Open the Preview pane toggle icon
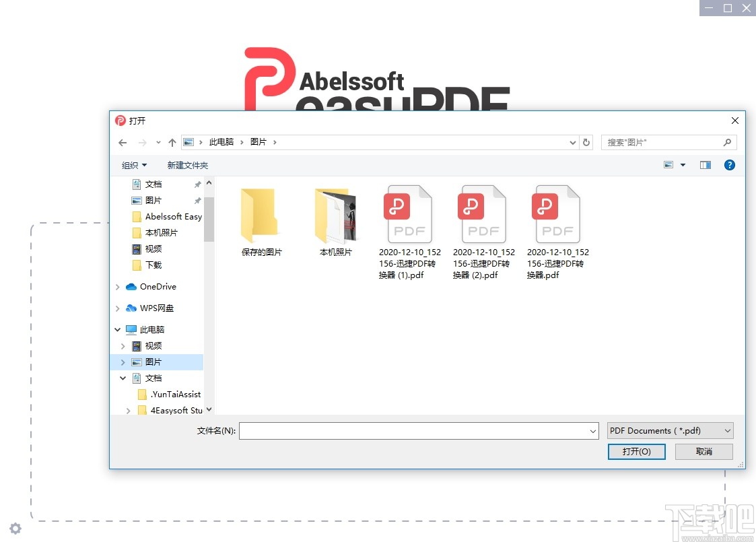 [x=705, y=164]
